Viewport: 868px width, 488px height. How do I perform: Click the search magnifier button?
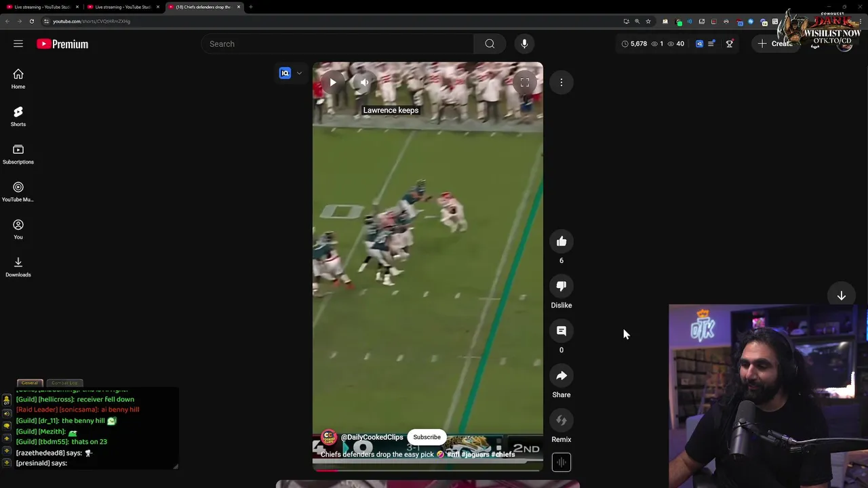(x=490, y=44)
